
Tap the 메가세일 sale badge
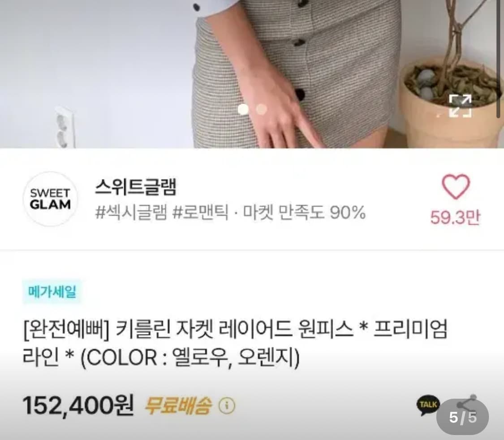pyautogui.click(x=52, y=292)
